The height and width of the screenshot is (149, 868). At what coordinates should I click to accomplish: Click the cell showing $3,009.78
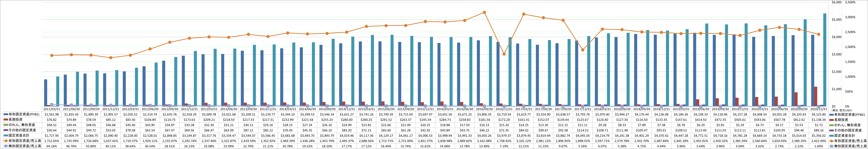[x=209, y=114]
